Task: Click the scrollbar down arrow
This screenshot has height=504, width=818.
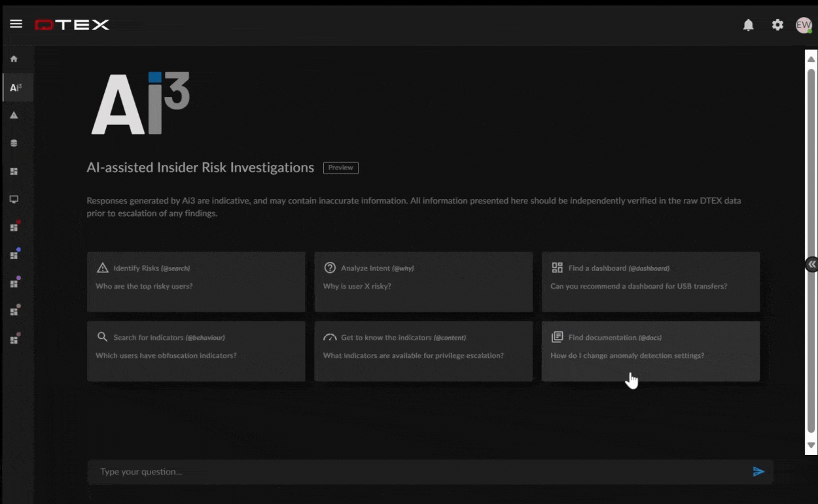Action: pos(811,445)
